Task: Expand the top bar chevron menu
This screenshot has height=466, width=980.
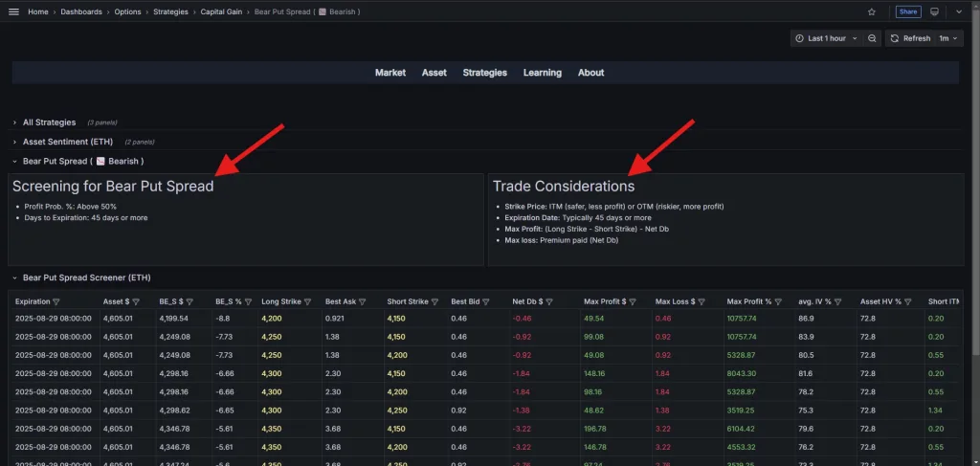Action: click(960, 11)
